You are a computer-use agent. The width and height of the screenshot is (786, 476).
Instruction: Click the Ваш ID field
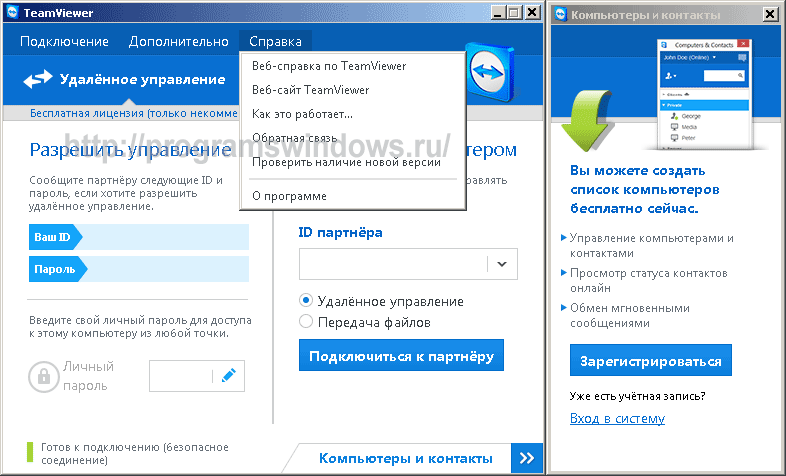point(139,237)
